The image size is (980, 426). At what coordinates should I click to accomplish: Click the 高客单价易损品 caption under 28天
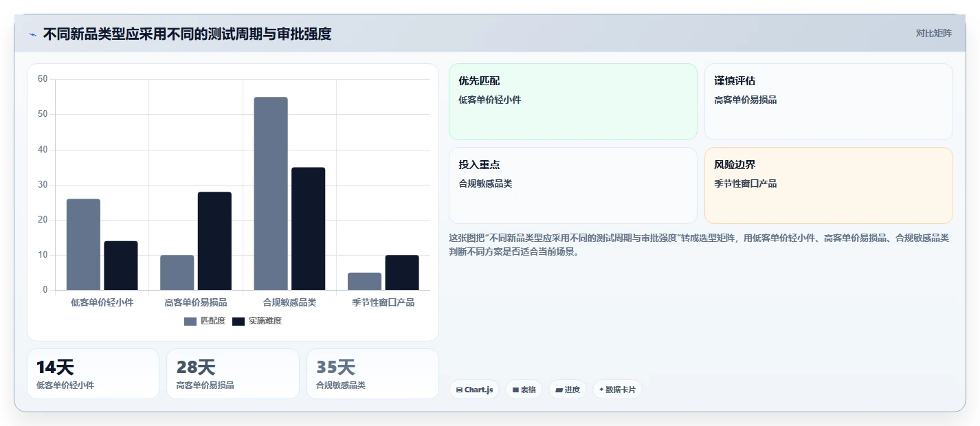(x=205, y=385)
